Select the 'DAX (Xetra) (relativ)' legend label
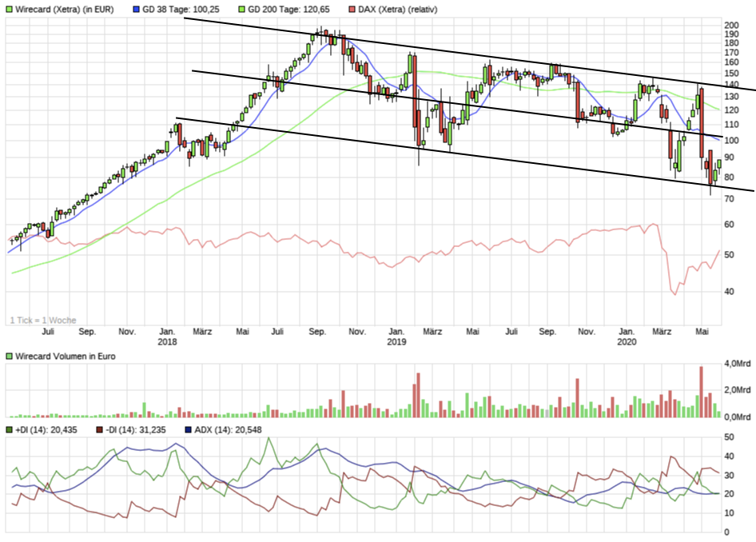 tap(398, 9)
